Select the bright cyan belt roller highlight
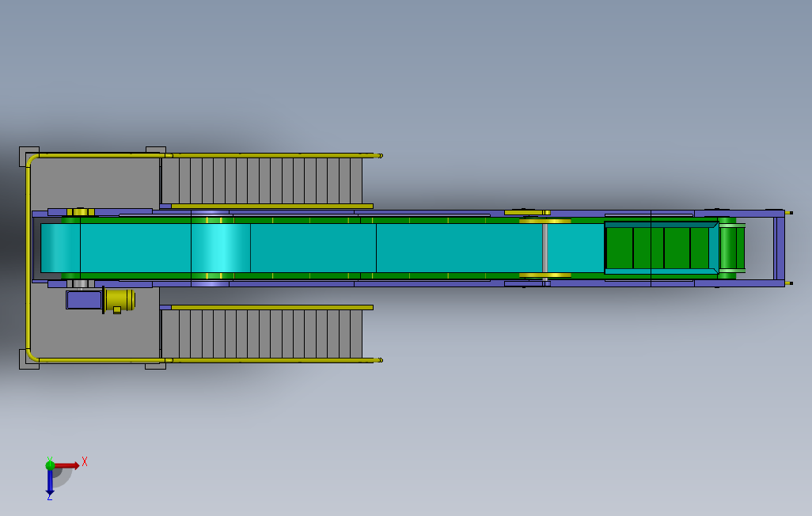Image resolution: width=812 pixels, height=516 pixels. (x=221, y=248)
